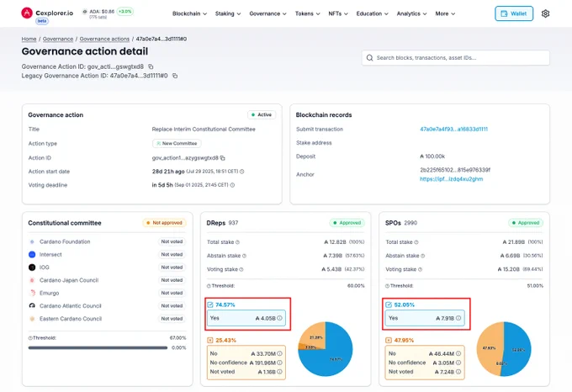This screenshot has height=392, width=572.
Task: Open Governance breadcrumb link
Action: pos(58,39)
